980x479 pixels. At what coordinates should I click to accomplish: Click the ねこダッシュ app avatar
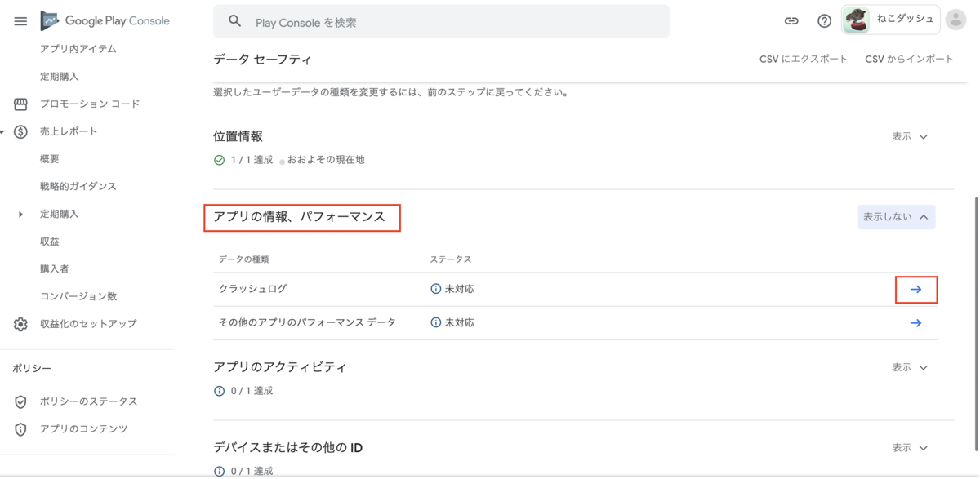click(856, 20)
